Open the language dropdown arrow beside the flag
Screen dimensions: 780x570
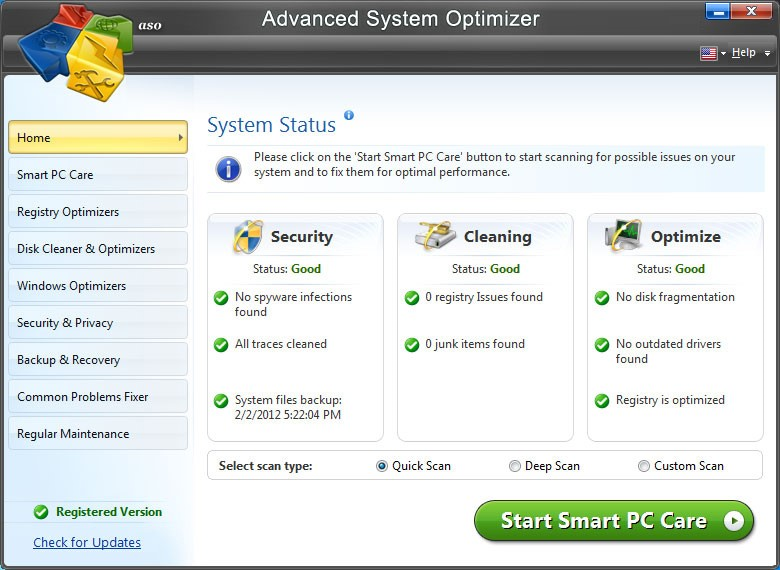[723, 53]
